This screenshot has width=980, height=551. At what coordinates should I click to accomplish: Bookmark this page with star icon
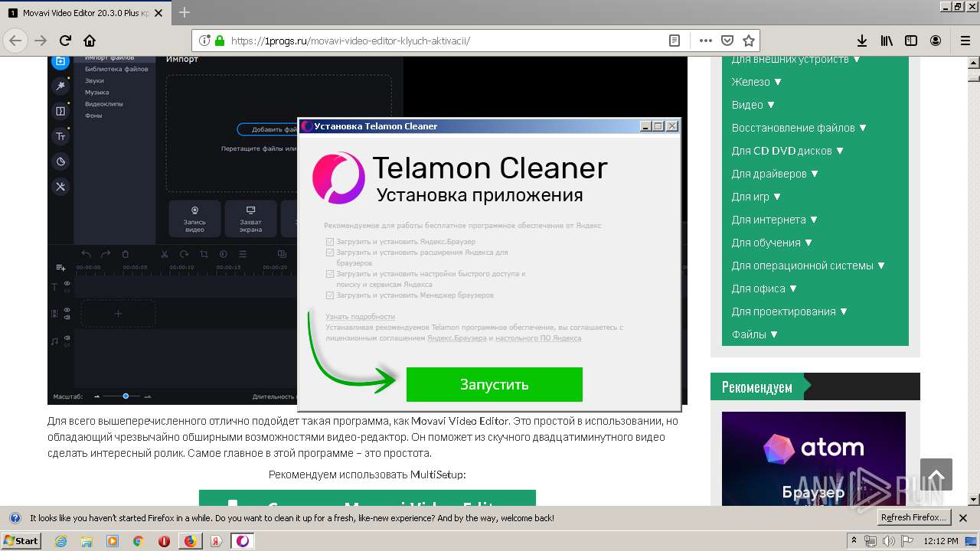pos(749,41)
